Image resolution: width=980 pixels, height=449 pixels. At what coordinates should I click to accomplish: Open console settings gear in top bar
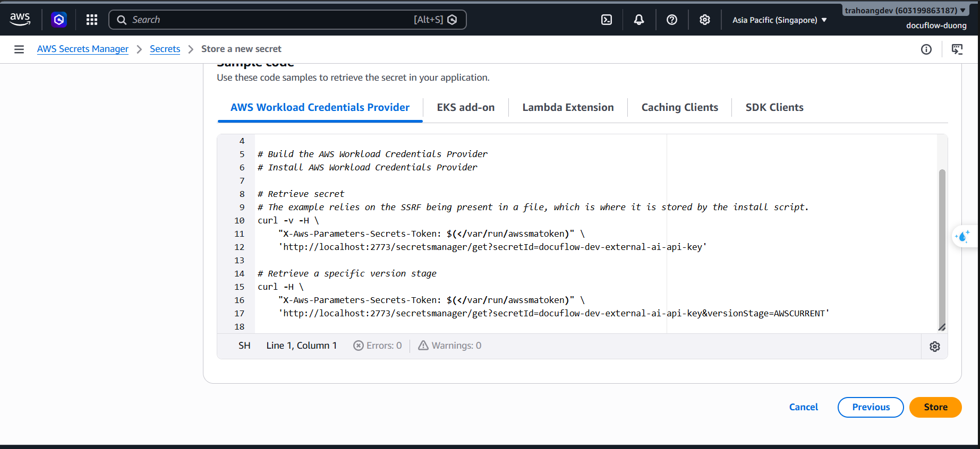(705, 20)
